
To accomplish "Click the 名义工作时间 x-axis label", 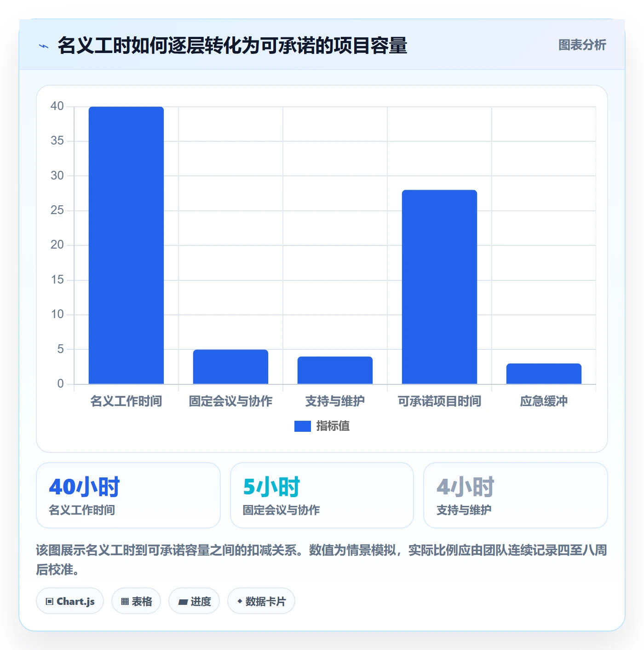I will coord(126,401).
